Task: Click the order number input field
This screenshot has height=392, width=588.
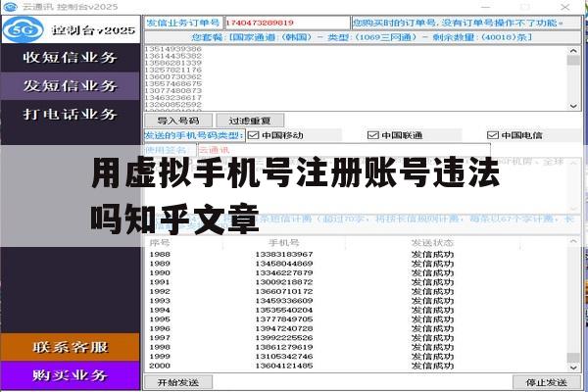Action: [287, 23]
